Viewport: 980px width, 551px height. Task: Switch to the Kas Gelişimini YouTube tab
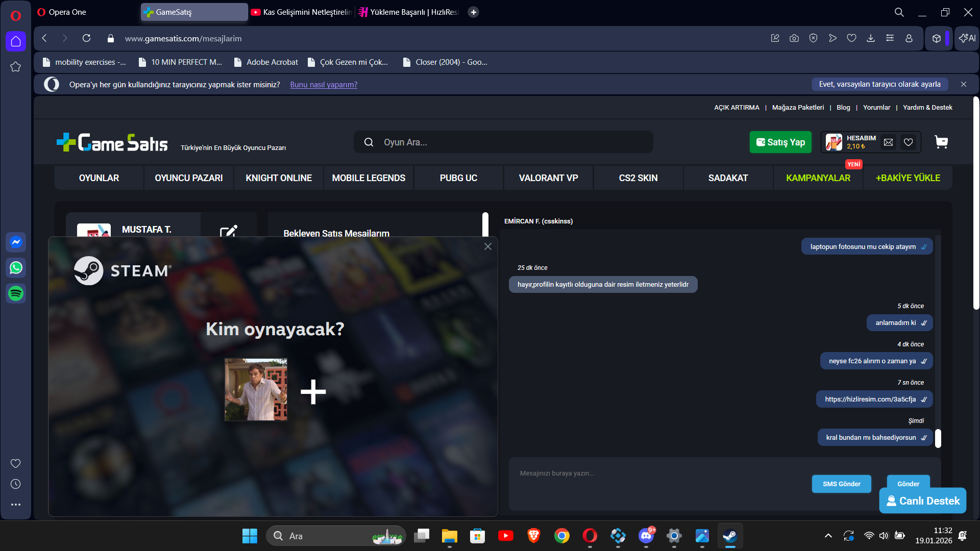(301, 12)
